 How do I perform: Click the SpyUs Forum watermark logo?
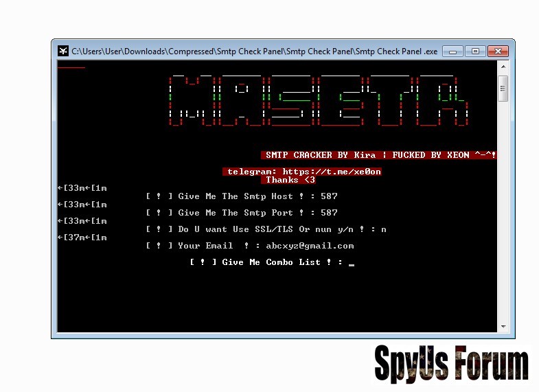coord(452,363)
